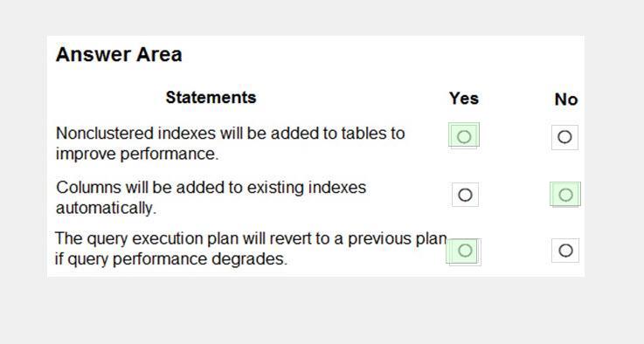The width and height of the screenshot is (644, 344).
Task: Click the word 'automatically.'
Action: [x=106, y=208]
